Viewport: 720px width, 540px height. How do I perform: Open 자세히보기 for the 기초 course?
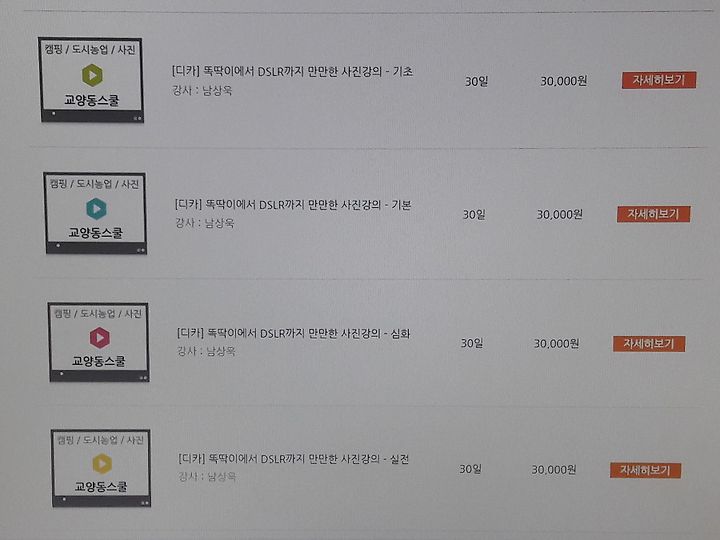tap(659, 80)
